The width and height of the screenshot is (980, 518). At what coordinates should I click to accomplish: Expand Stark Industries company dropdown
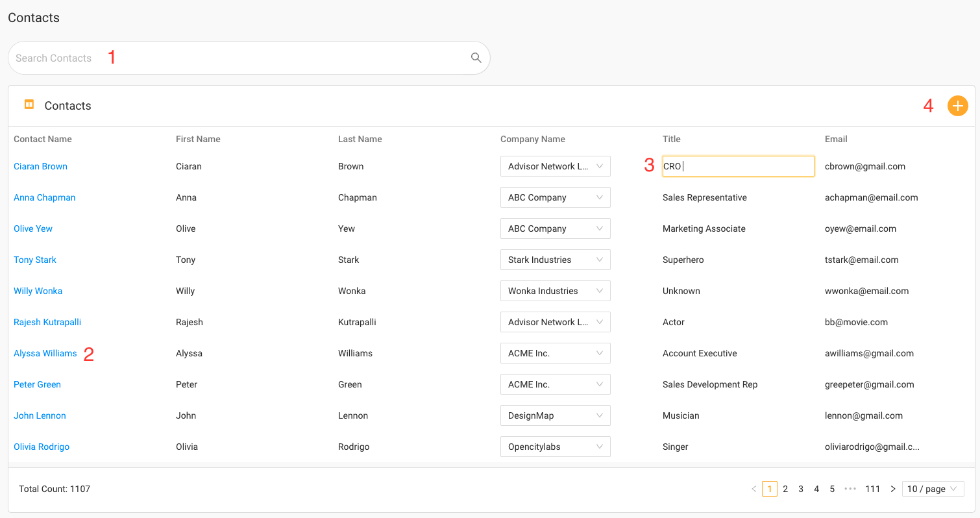[555, 260]
